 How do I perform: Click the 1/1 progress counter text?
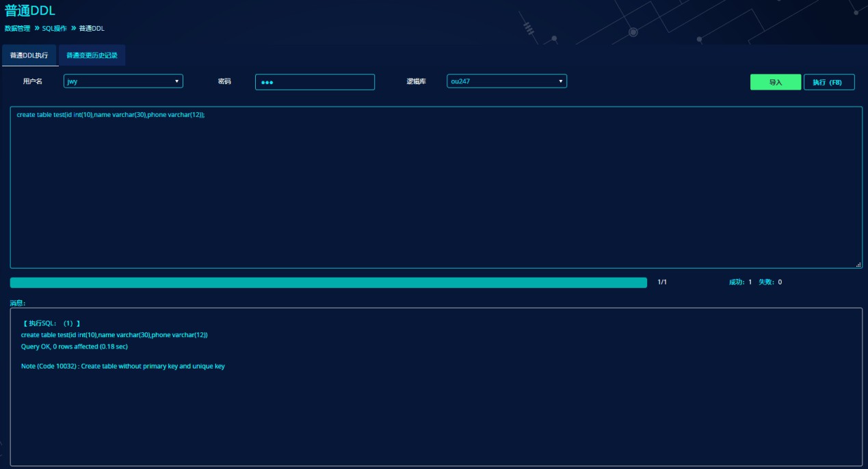pyautogui.click(x=662, y=282)
